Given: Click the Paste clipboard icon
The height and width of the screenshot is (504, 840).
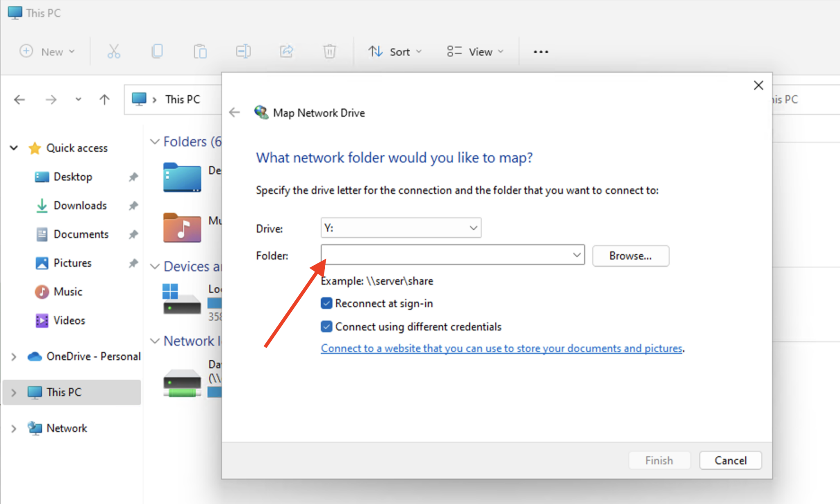Looking at the screenshot, I should tap(200, 52).
